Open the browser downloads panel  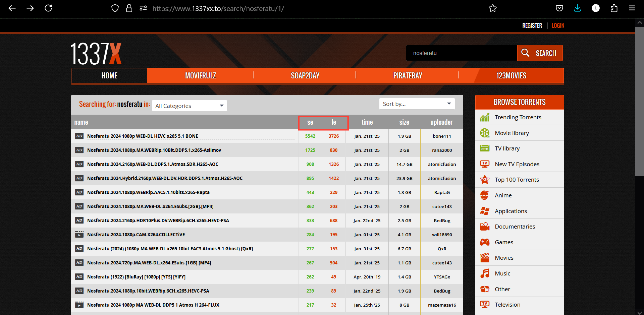point(578,8)
